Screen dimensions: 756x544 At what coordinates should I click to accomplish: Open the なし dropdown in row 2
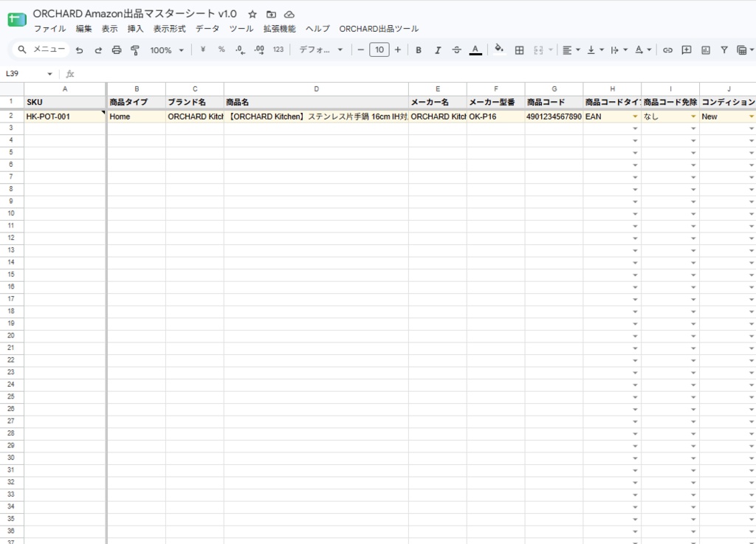click(x=693, y=117)
